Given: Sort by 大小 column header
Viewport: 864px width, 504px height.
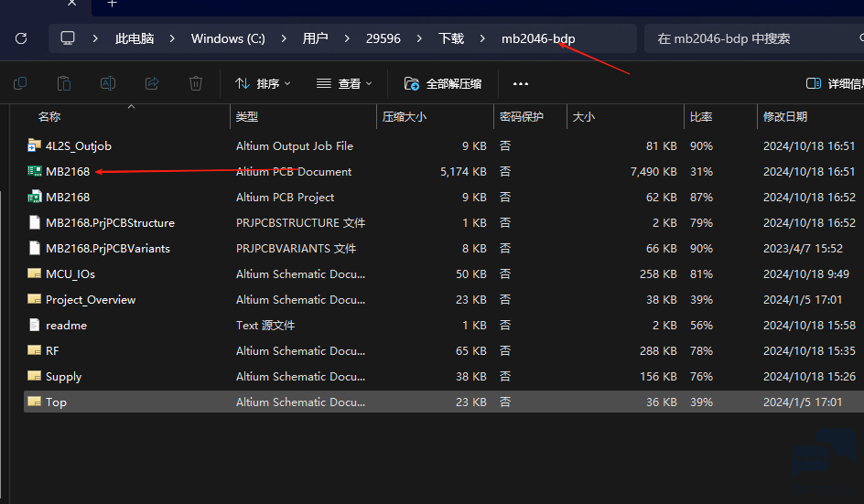Looking at the screenshot, I should tap(584, 117).
